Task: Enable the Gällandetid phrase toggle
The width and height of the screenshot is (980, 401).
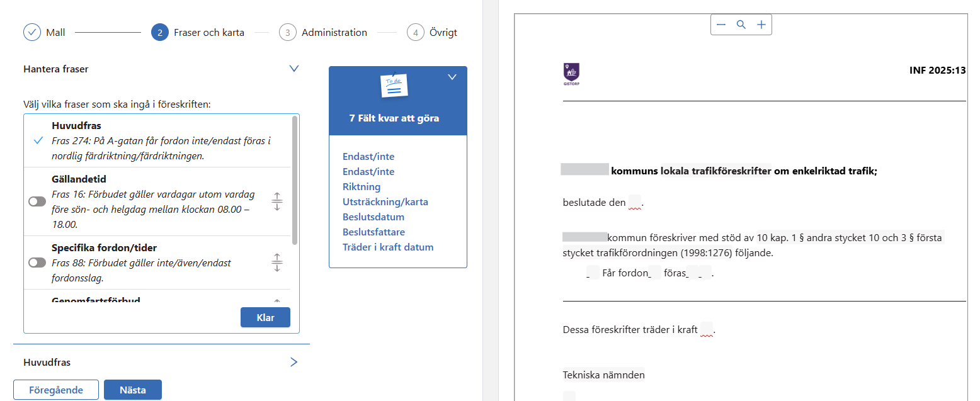Action: pos(38,201)
